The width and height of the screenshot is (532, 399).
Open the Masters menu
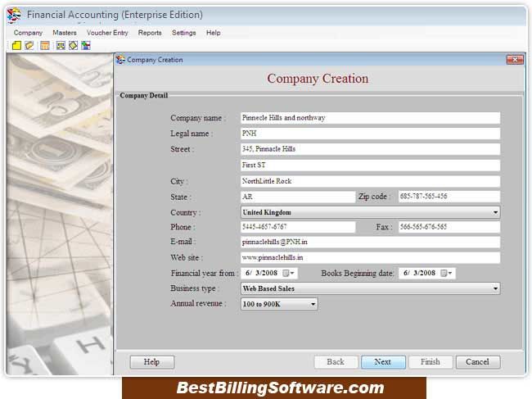(x=65, y=33)
